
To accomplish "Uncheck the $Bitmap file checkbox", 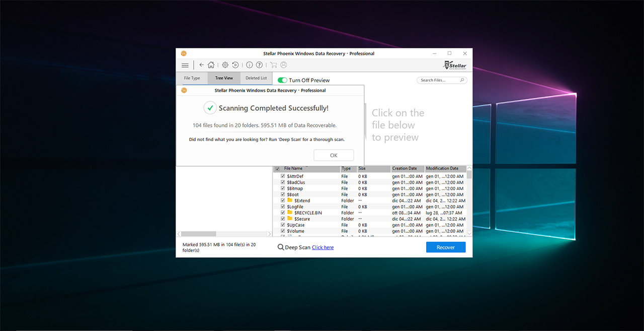I will (x=283, y=188).
